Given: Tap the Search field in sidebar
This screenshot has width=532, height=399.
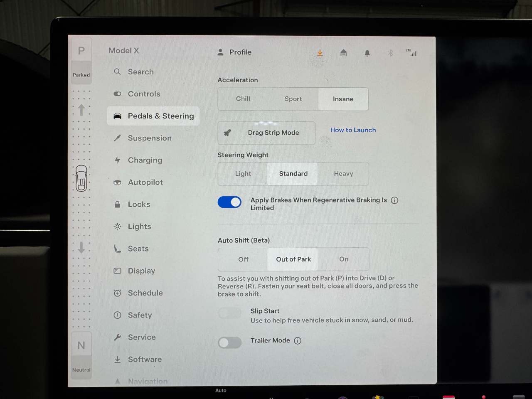Looking at the screenshot, I should [140, 72].
